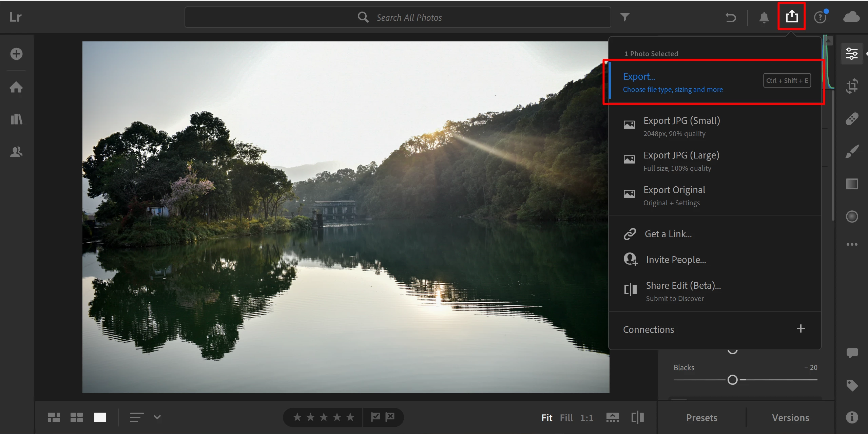Viewport: 868px width, 434px height.
Task: Toggle show original before/after view
Action: point(637,417)
